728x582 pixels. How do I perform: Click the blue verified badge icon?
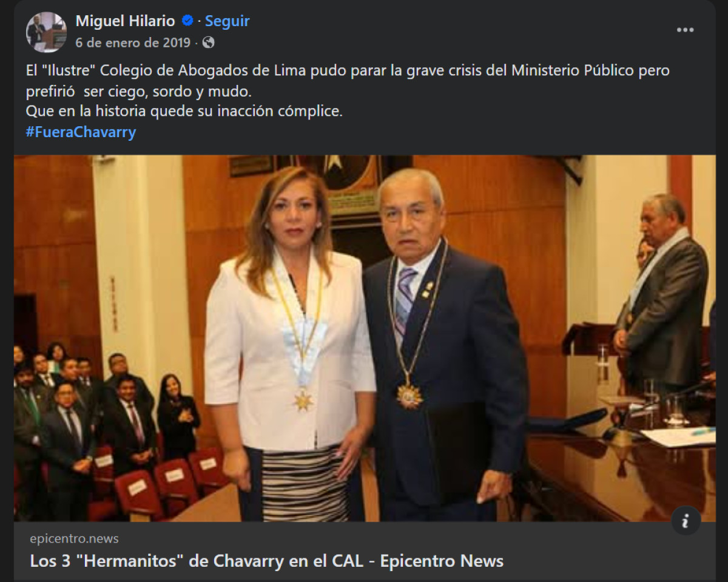[x=187, y=21]
